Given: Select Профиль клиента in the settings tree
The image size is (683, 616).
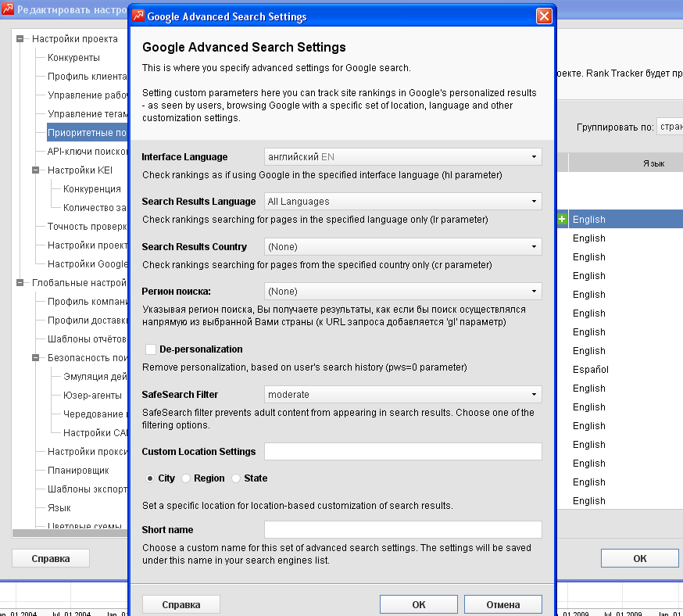Looking at the screenshot, I should click(87, 77).
